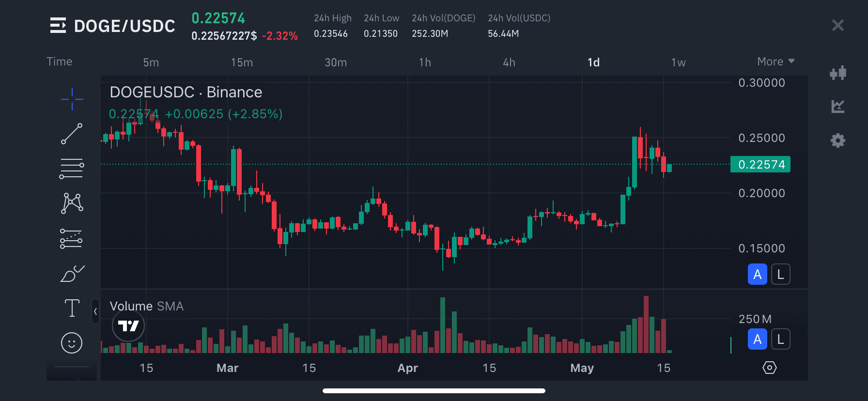Click the 0.30000 price axis label
Screen dimensions: 868x401
coord(761,83)
